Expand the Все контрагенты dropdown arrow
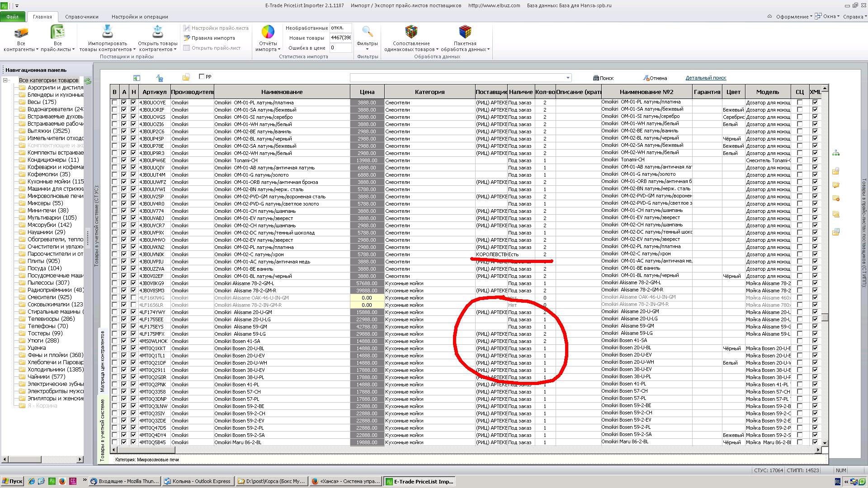868x488 pixels. 37,50
